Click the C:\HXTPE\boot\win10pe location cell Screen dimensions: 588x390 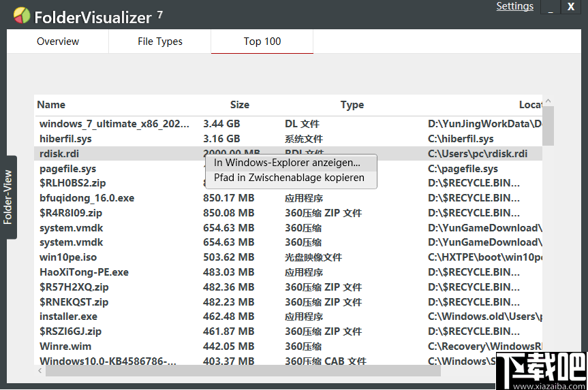(x=485, y=257)
